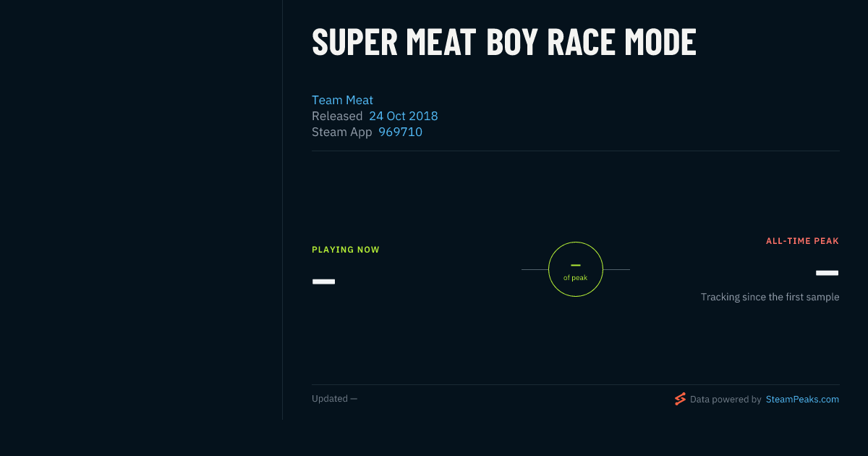Click the orange SteamPeaks logo icon

point(680,399)
